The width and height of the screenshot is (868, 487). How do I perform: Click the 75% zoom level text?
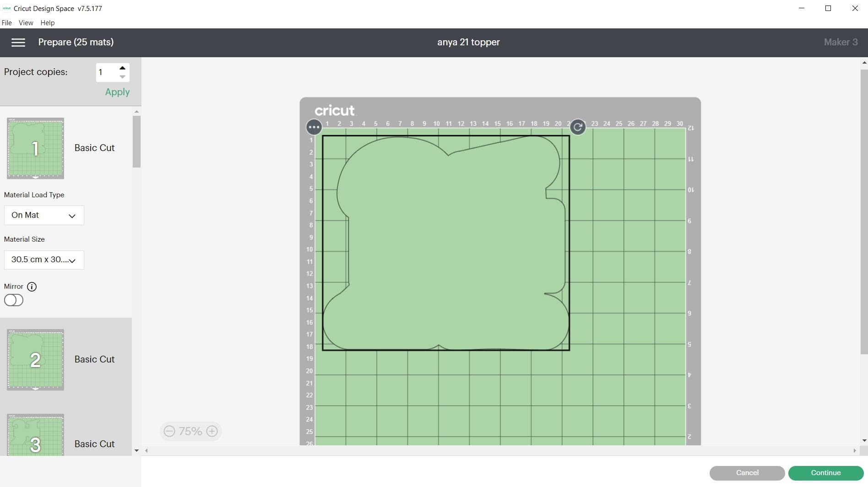[190, 431]
